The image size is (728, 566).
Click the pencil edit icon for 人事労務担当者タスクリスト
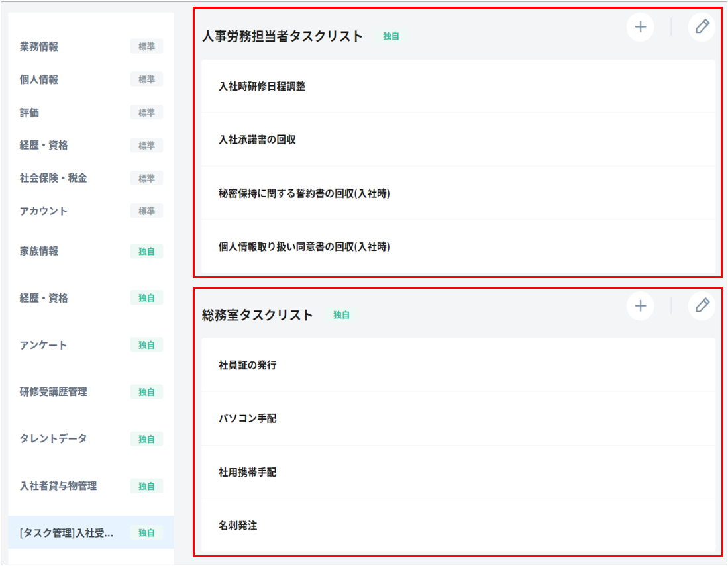pos(702,27)
